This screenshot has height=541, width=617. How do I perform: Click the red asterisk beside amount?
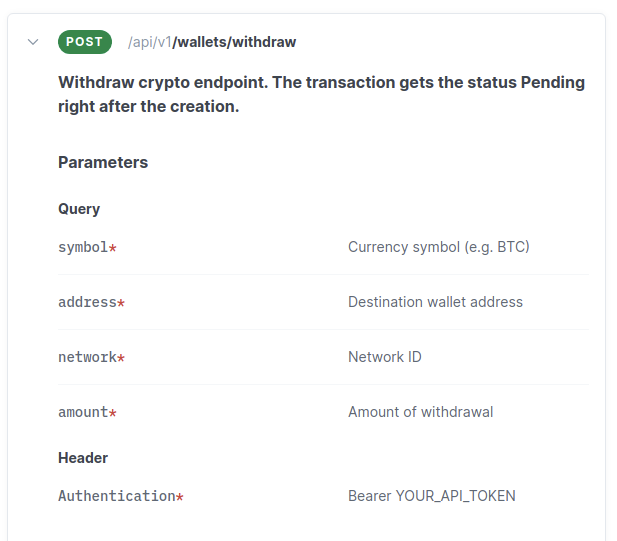pos(113,413)
